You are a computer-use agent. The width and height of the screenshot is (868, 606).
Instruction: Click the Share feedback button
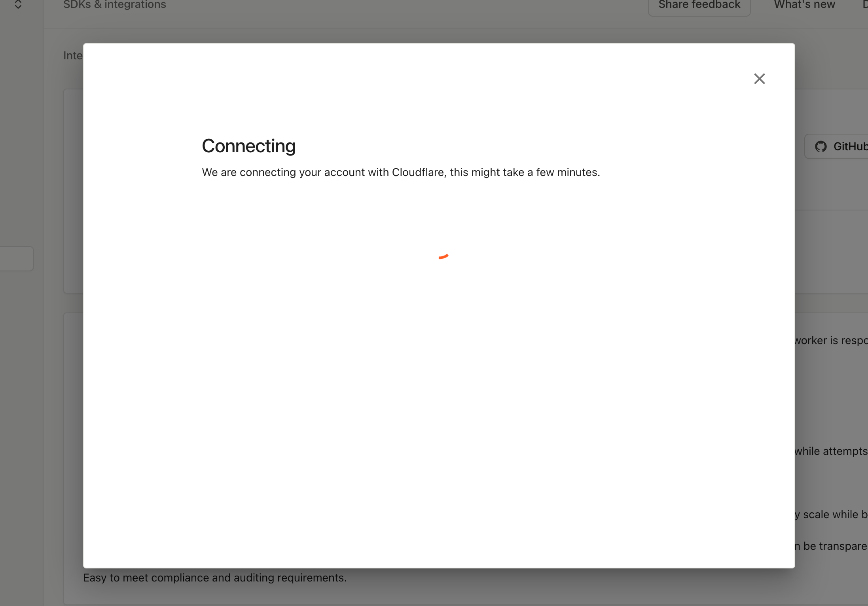tap(699, 4)
